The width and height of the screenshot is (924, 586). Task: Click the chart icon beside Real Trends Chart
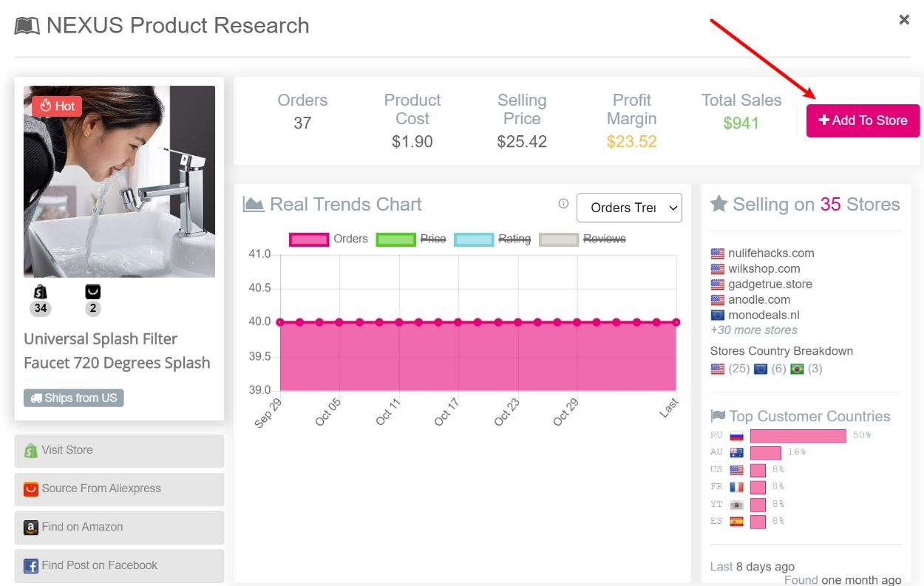[x=254, y=204]
